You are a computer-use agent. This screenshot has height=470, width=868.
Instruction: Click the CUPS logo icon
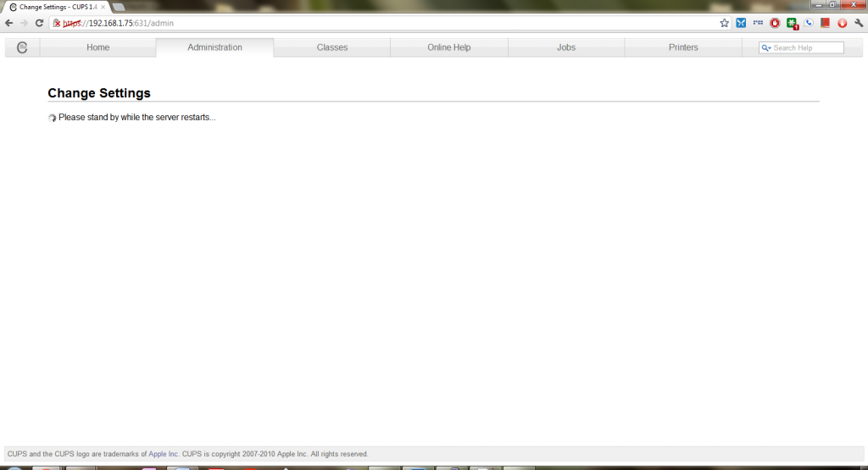pos(22,47)
